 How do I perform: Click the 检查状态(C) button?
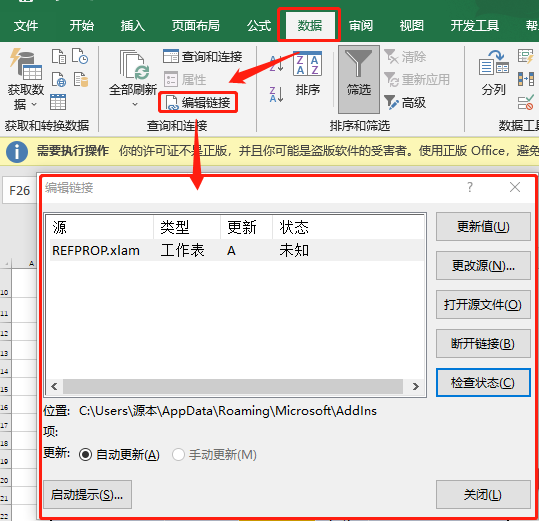pyautogui.click(x=483, y=383)
